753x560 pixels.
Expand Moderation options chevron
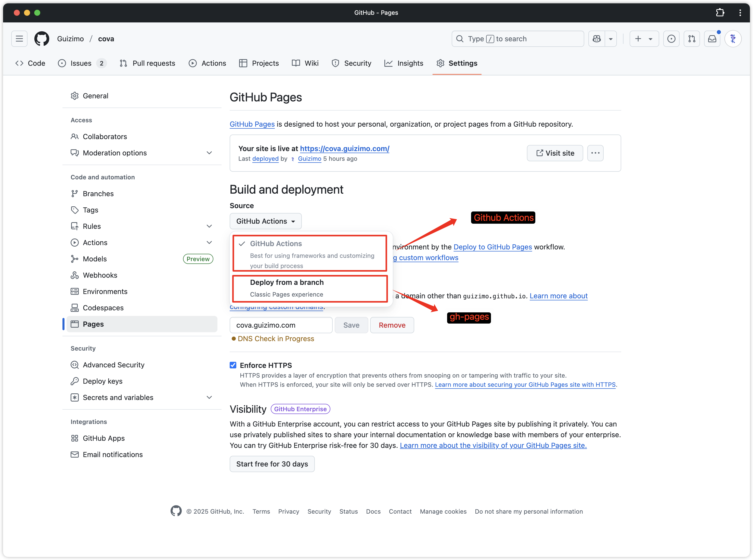(x=209, y=153)
